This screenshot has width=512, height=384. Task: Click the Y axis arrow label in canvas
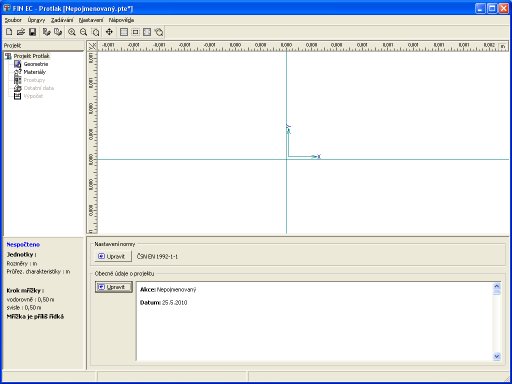coord(288,127)
